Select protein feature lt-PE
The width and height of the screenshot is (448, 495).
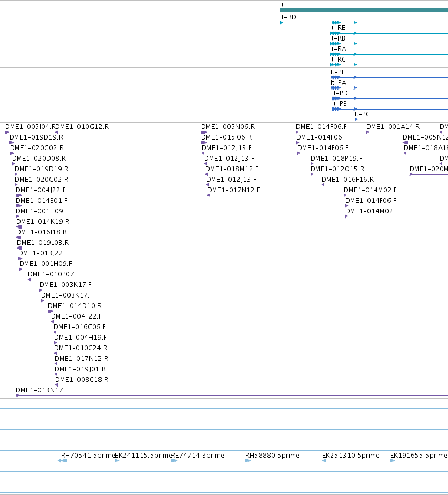tap(338, 72)
